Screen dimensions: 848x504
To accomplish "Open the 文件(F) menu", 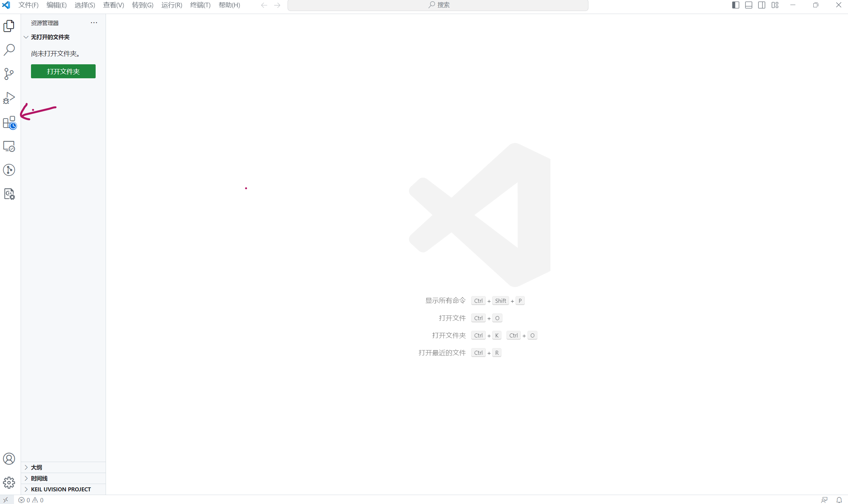I will (29, 5).
